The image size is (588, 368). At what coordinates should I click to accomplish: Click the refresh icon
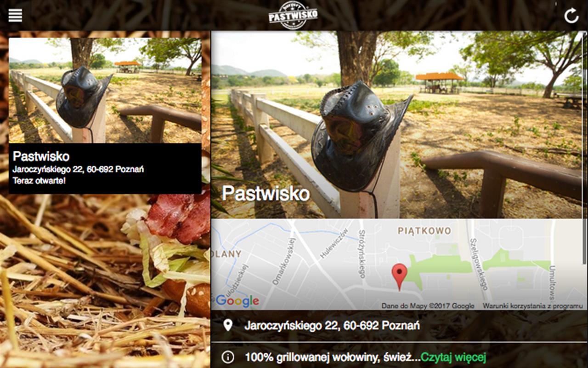pyautogui.click(x=571, y=16)
